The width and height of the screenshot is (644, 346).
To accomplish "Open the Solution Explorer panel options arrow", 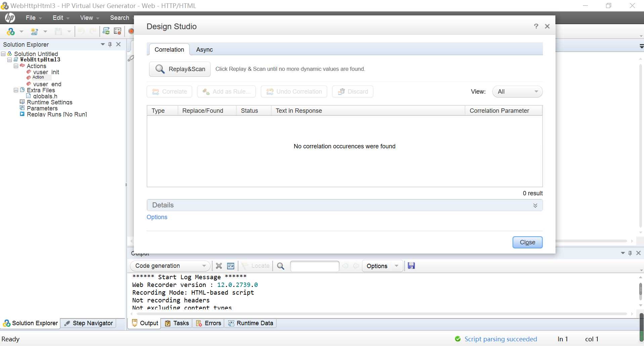I will click(x=103, y=44).
